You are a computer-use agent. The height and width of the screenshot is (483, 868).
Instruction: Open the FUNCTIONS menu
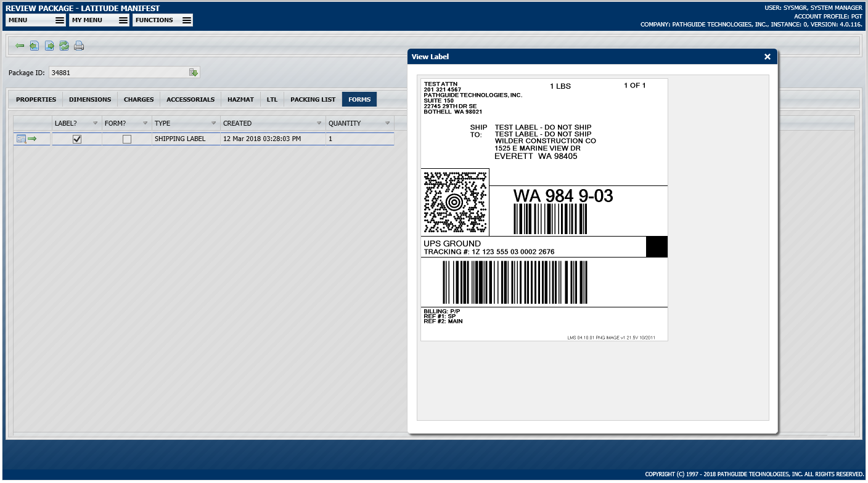[x=162, y=20]
